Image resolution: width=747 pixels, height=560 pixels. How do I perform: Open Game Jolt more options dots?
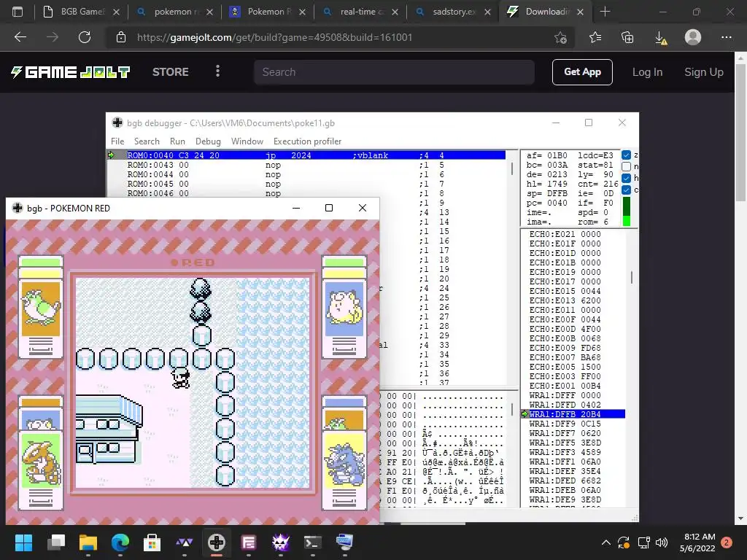(217, 71)
